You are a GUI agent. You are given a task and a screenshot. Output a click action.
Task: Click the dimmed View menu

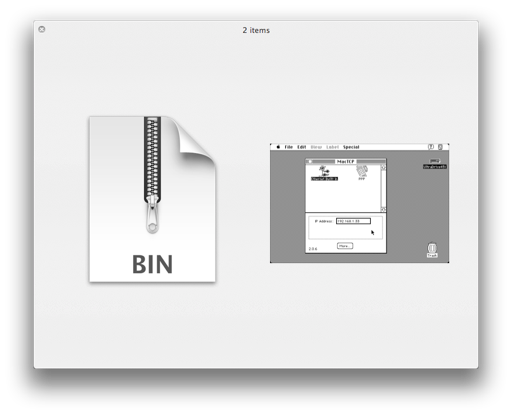tap(316, 147)
